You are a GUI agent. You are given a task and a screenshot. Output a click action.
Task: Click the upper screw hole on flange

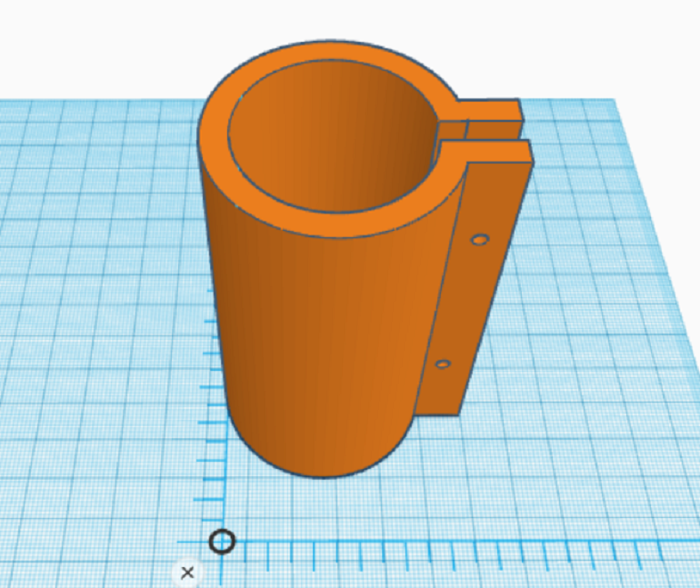pos(480,240)
